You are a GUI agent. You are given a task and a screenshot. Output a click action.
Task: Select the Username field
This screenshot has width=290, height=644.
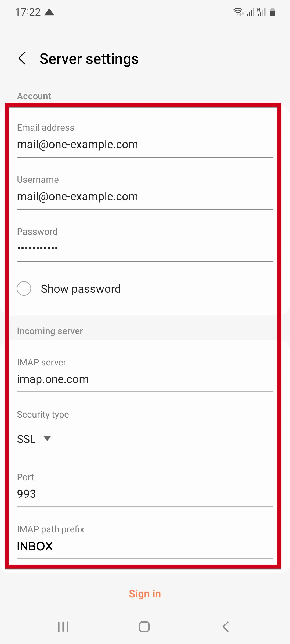coord(145,196)
